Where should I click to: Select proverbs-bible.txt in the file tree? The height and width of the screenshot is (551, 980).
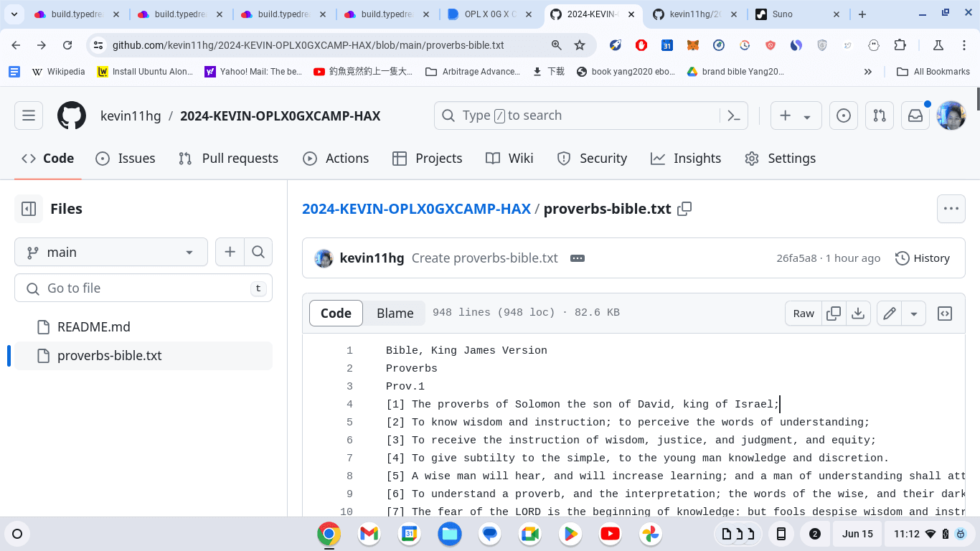click(x=143, y=356)
